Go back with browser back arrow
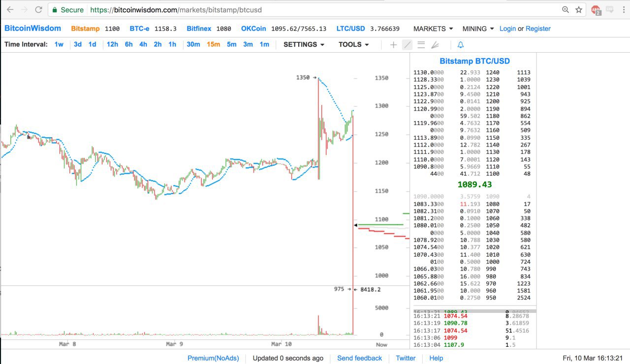The height and width of the screenshot is (364, 630). (x=10, y=9)
